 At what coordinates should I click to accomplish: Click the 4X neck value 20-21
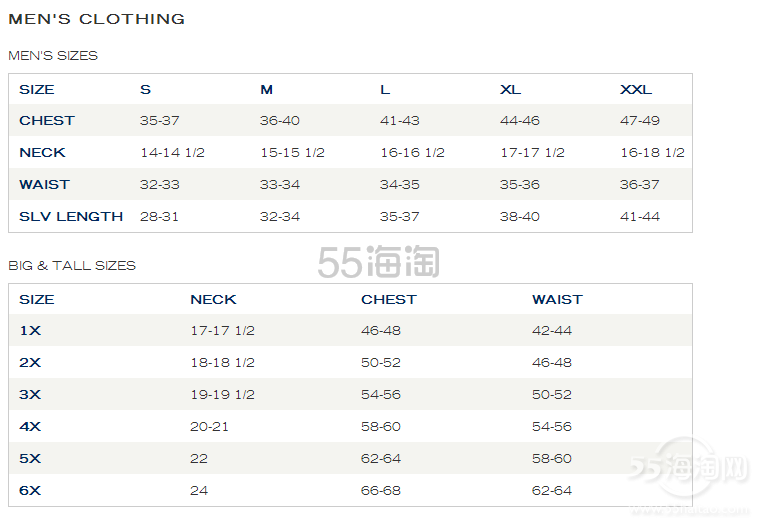[210, 427]
